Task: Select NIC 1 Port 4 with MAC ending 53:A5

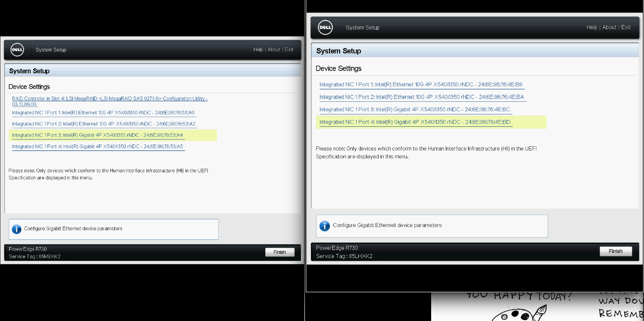Action: (x=97, y=147)
